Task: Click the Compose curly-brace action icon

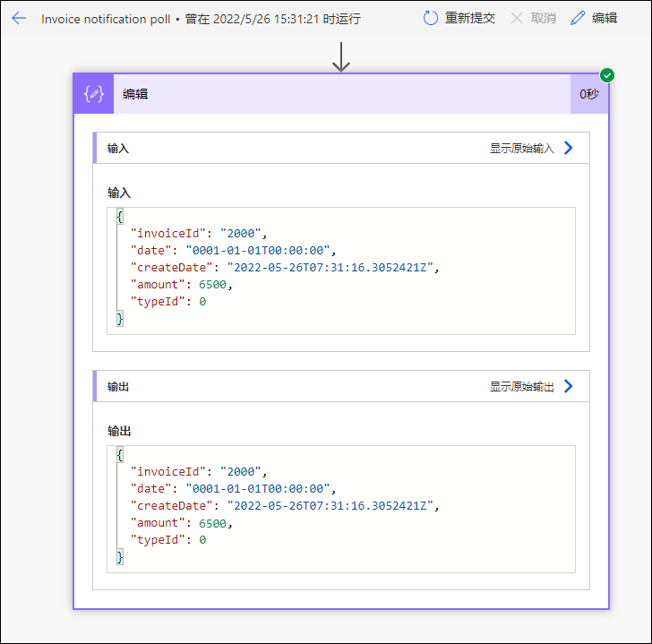Action: (93, 94)
